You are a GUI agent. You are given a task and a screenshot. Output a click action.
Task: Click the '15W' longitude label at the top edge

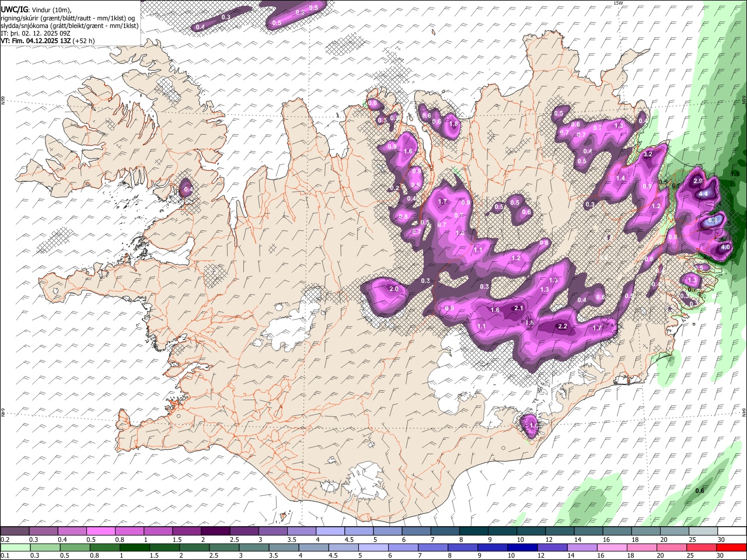619,3
